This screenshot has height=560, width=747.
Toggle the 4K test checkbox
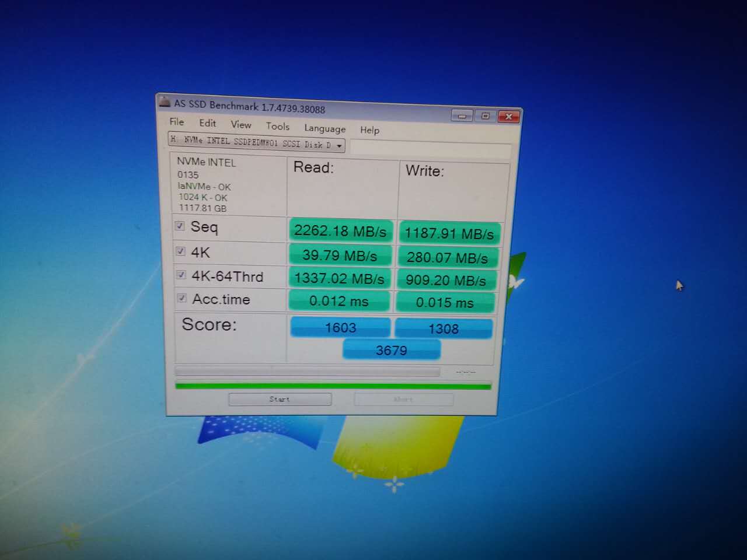[180, 251]
